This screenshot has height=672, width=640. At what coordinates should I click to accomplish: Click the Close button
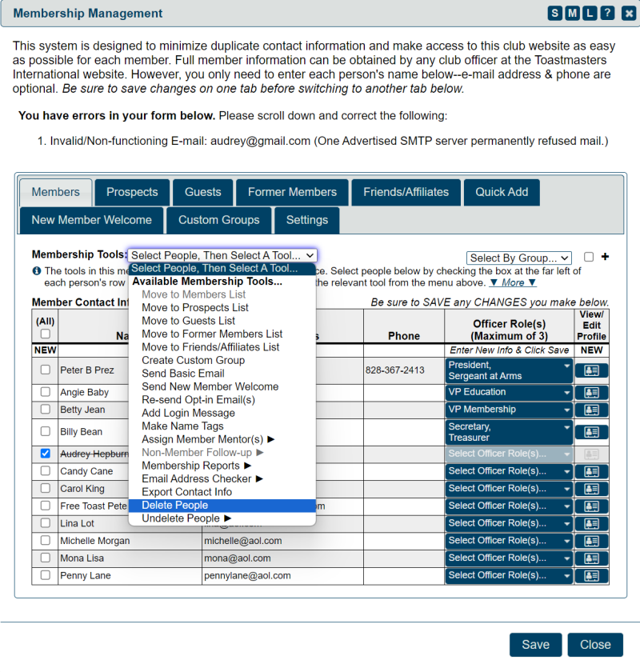tap(595, 645)
